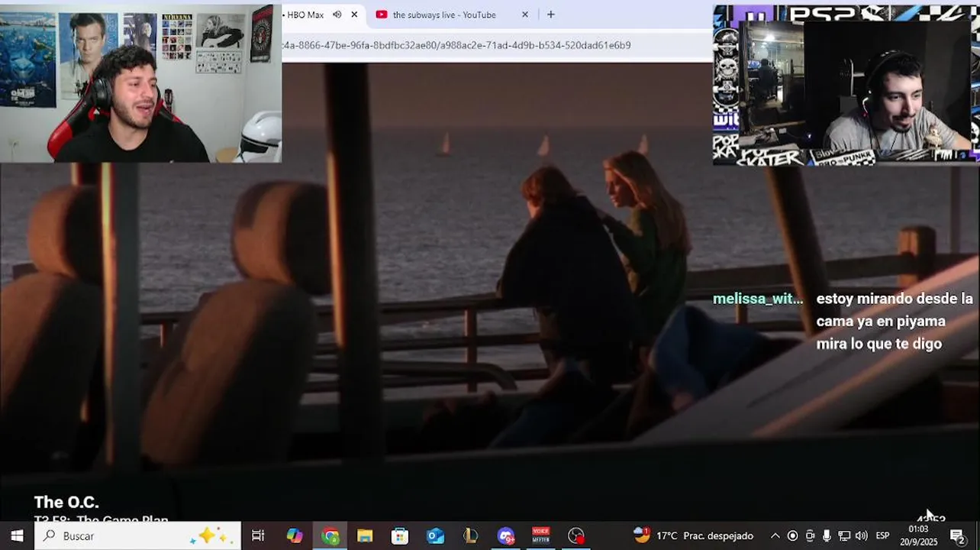Open network settings tray icon
This screenshot has width=980, height=550.
pos(844,536)
